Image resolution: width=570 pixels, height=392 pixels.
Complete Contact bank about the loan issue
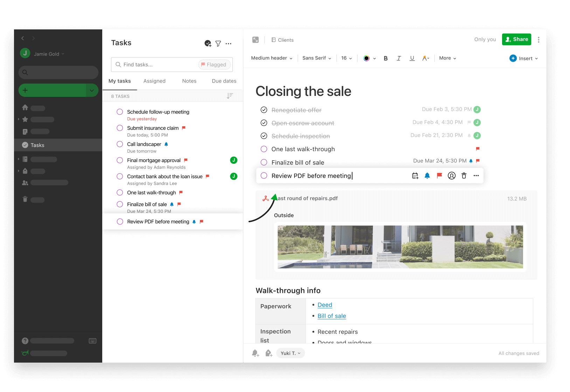(x=120, y=176)
